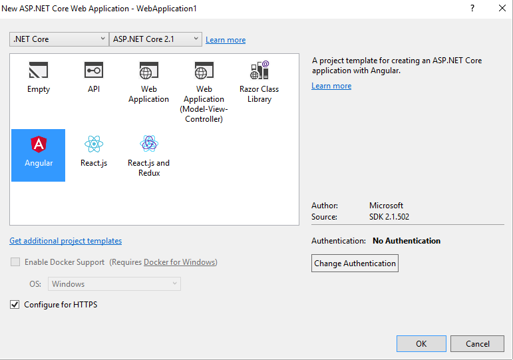Open Learn more link under template description

coord(331,86)
